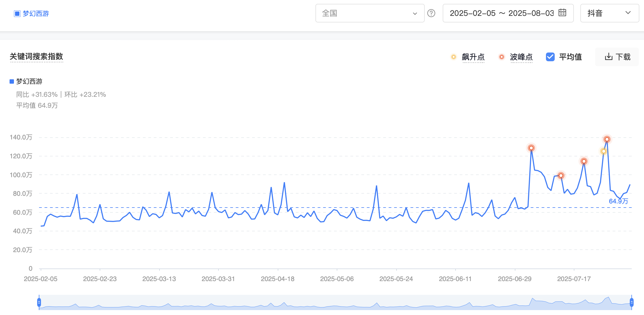
Task: Click the 下载 download button
Action: [617, 57]
